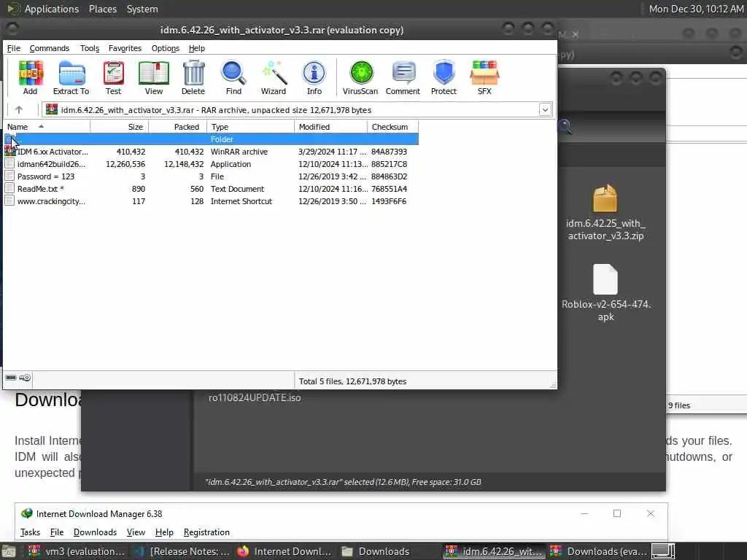Open the Commands menu

pyautogui.click(x=49, y=48)
